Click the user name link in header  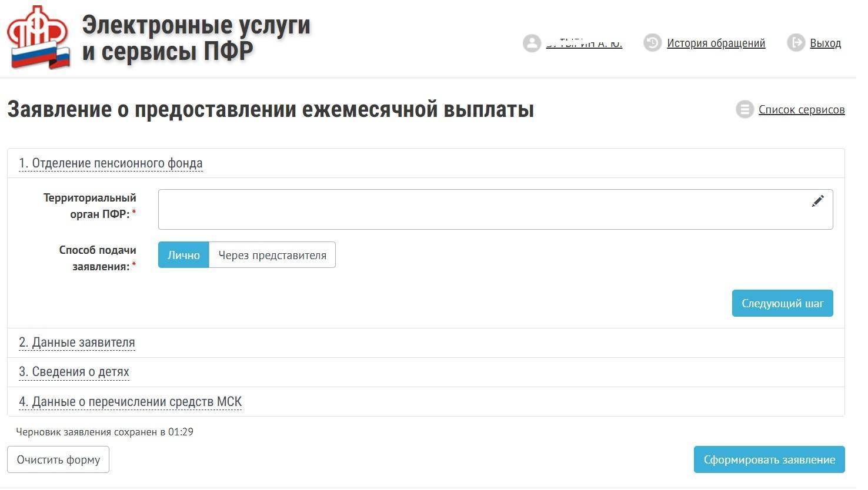[x=583, y=43]
